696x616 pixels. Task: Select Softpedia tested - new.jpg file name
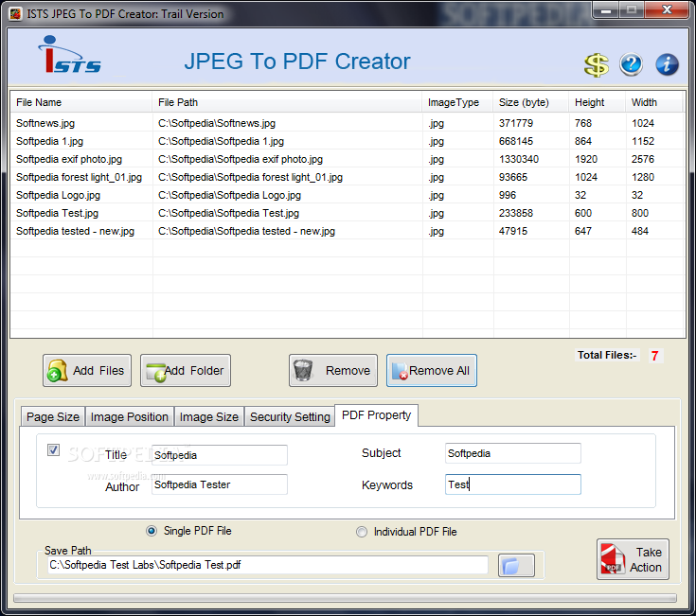point(75,231)
